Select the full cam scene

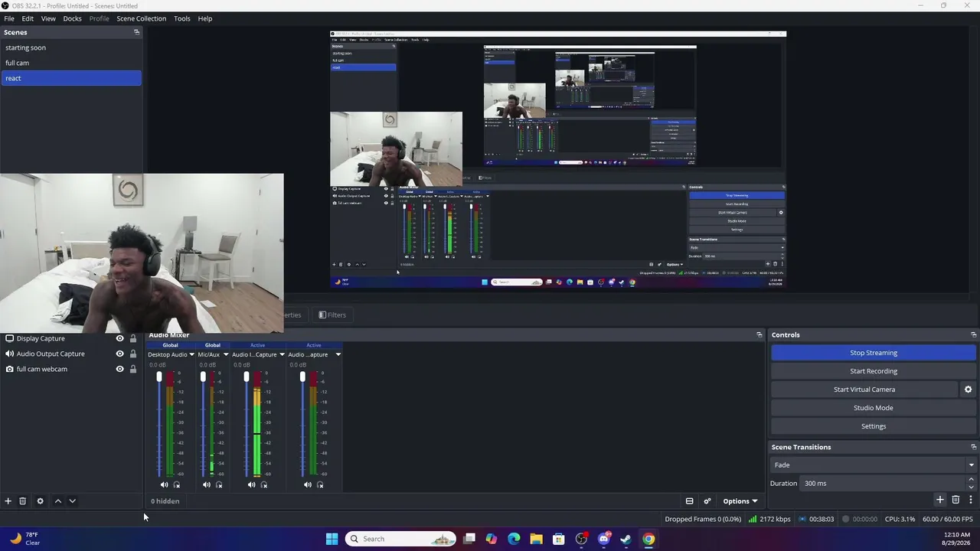click(x=71, y=63)
